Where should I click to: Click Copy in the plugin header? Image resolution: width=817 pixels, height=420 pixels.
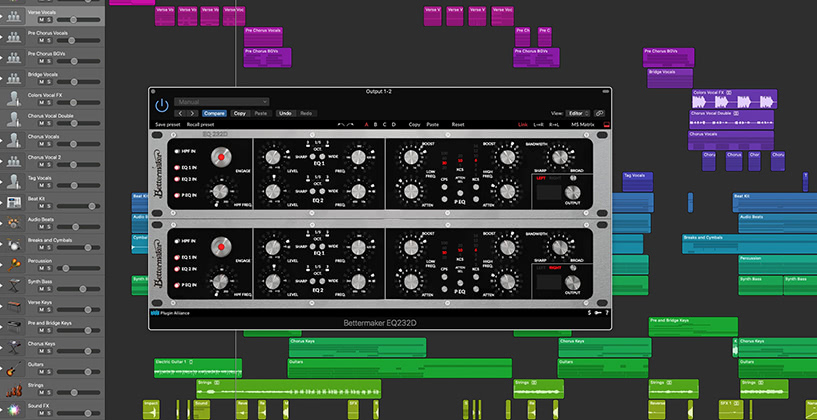pyautogui.click(x=240, y=113)
